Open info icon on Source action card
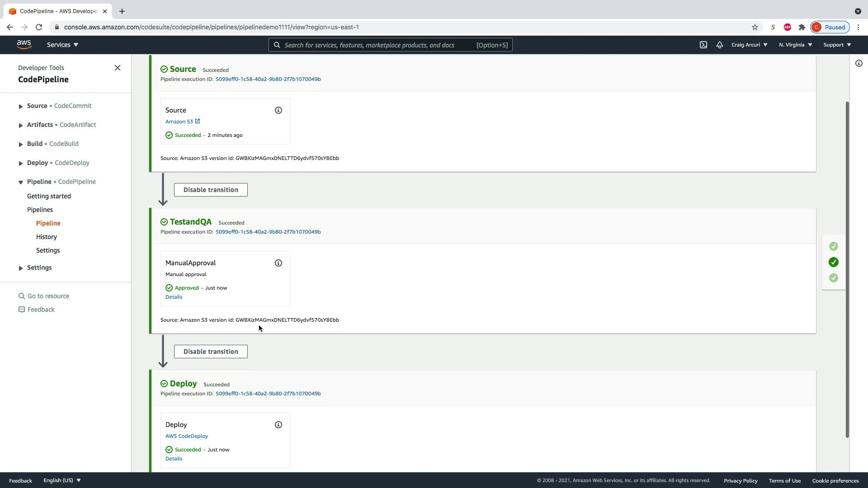The width and height of the screenshot is (868, 488). [x=278, y=110]
